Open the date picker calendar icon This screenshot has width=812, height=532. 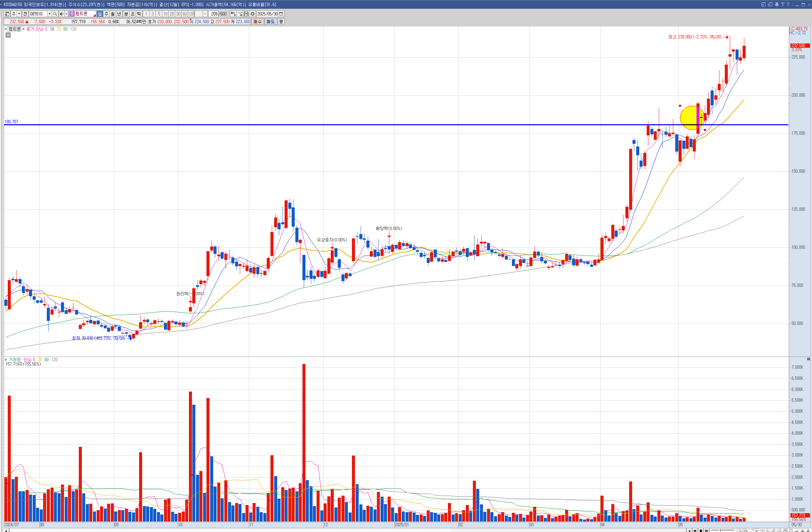coord(281,14)
